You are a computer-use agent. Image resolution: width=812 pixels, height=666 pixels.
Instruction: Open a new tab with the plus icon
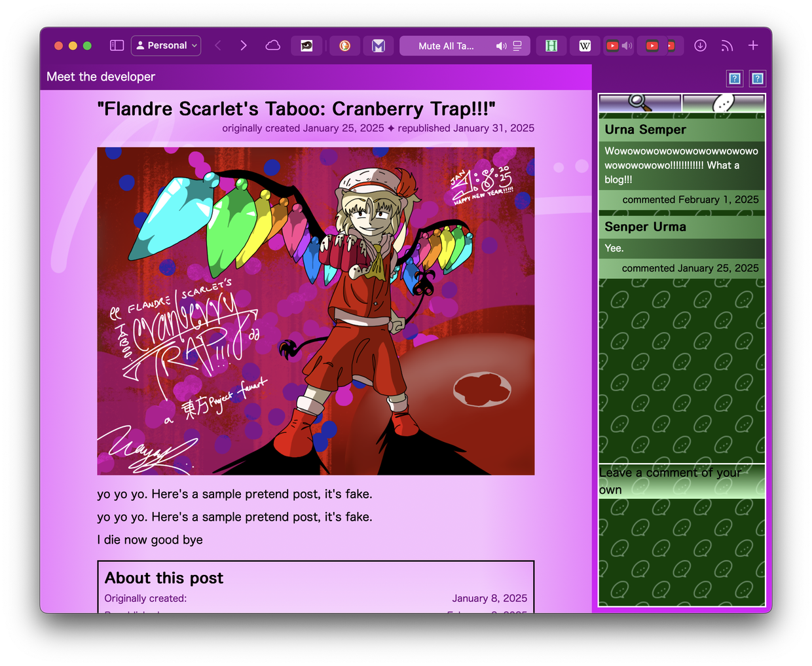(753, 45)
